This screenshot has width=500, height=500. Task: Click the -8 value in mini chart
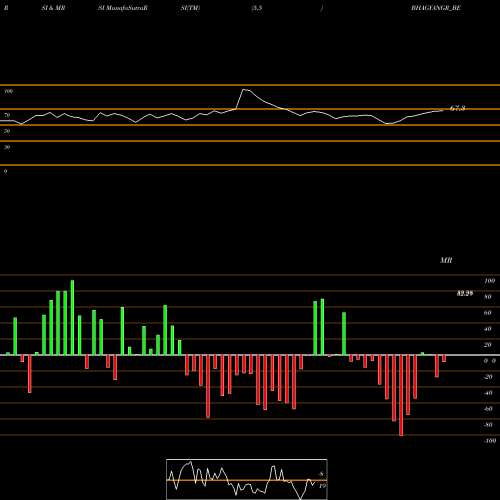(321, 474)
